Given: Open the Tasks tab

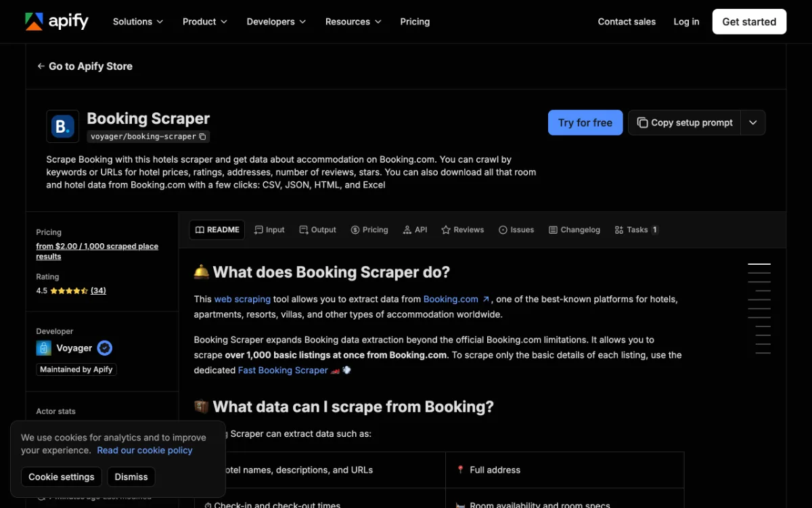Looking at the screenshot, I should 636,230.
